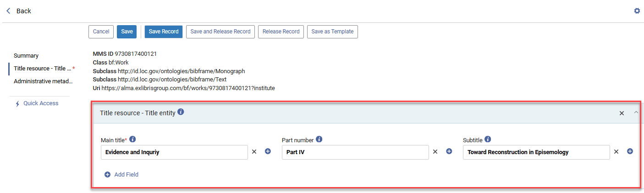This screenshot has width=644, height=193.
Task: Go to Summary in the sidebar
Action: (26, 56)
